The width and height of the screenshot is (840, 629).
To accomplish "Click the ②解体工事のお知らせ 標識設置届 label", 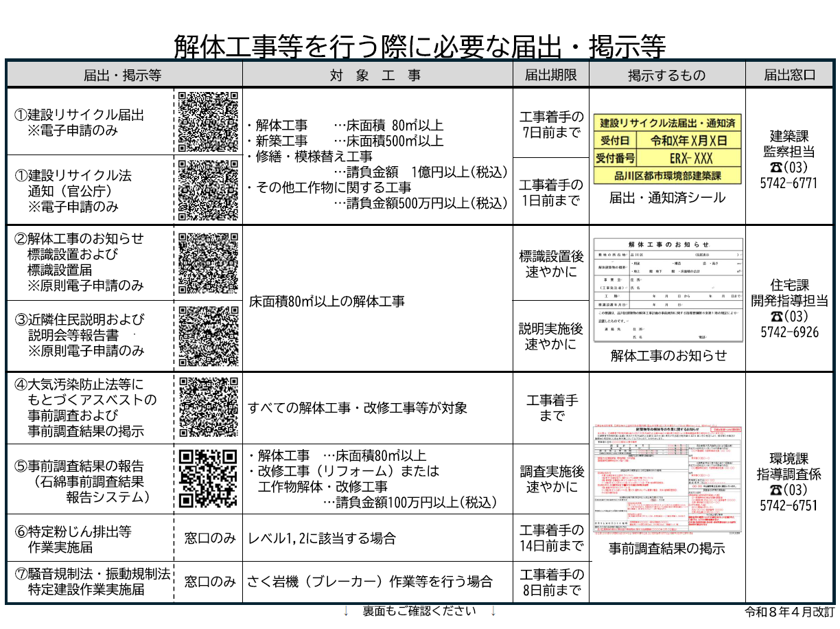I will coord(80,262).
